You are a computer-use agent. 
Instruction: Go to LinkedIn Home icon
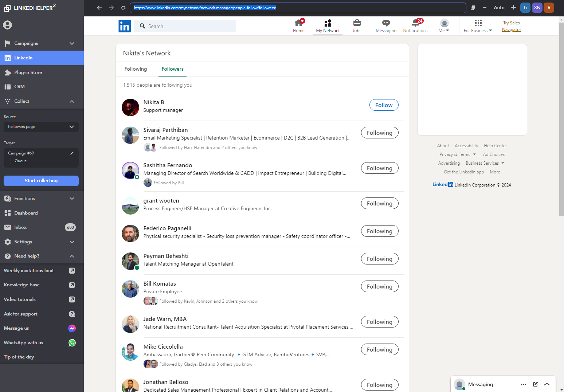click(298, 23)
